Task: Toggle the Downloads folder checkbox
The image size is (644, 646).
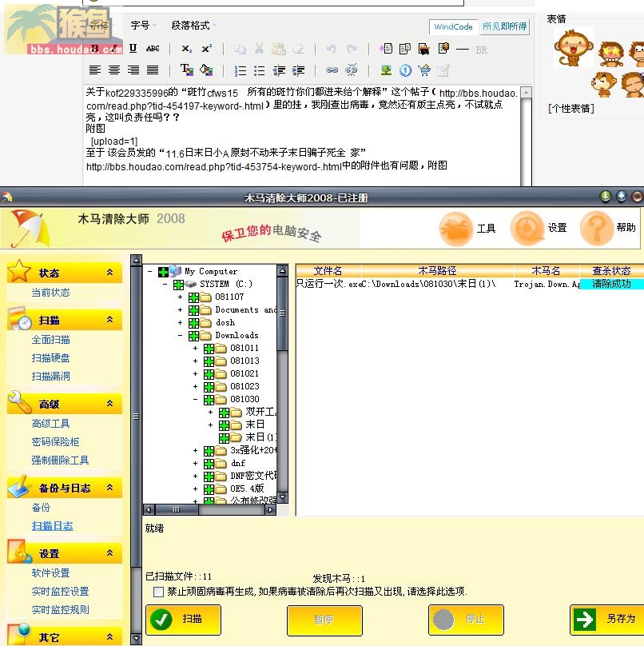Action: click(193, 336)
